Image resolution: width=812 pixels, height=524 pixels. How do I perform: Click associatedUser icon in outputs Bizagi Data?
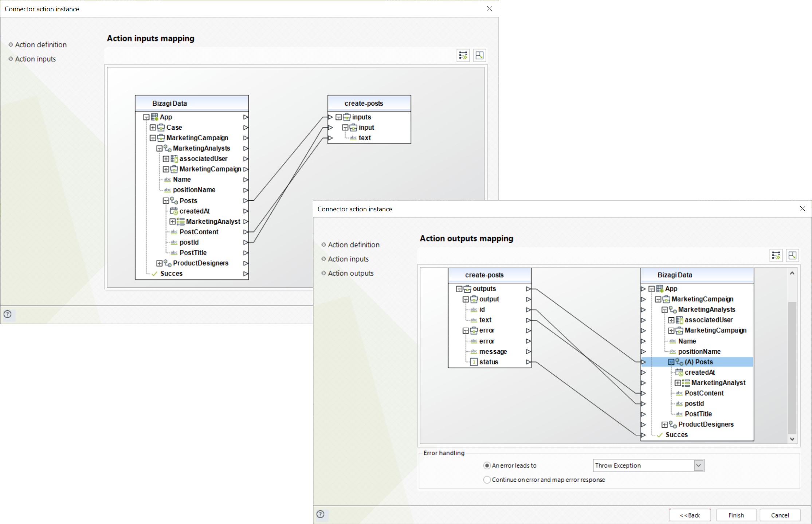[679, 320]
